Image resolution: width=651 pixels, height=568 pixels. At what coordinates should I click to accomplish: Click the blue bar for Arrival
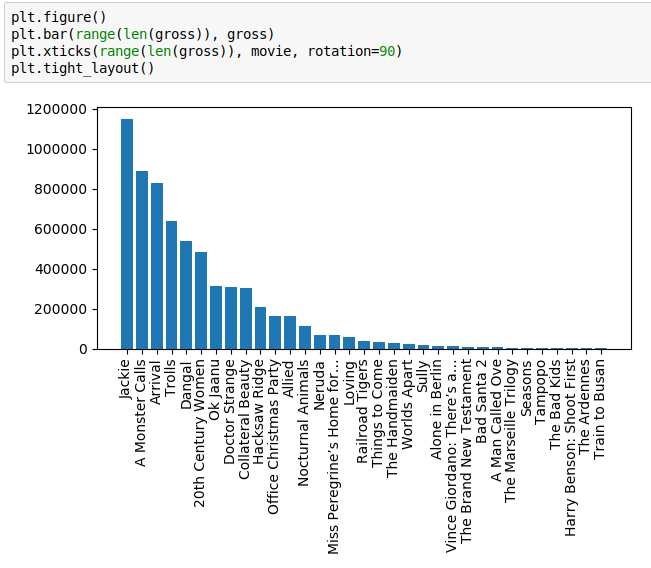coord(157,266)
